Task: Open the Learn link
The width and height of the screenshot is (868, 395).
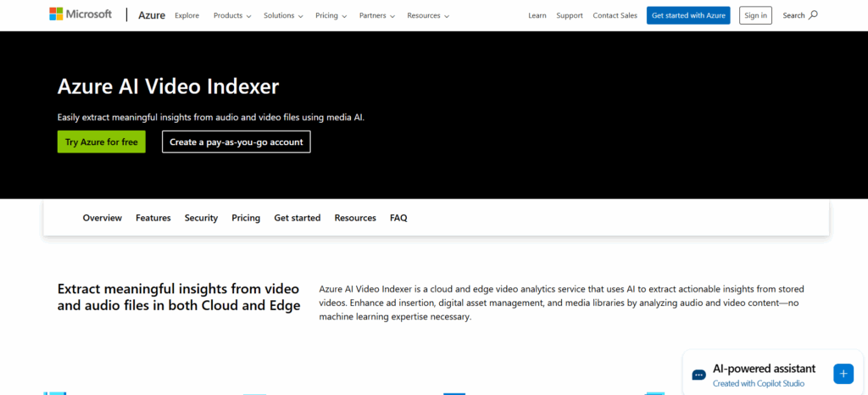Action: click(537, 15)
